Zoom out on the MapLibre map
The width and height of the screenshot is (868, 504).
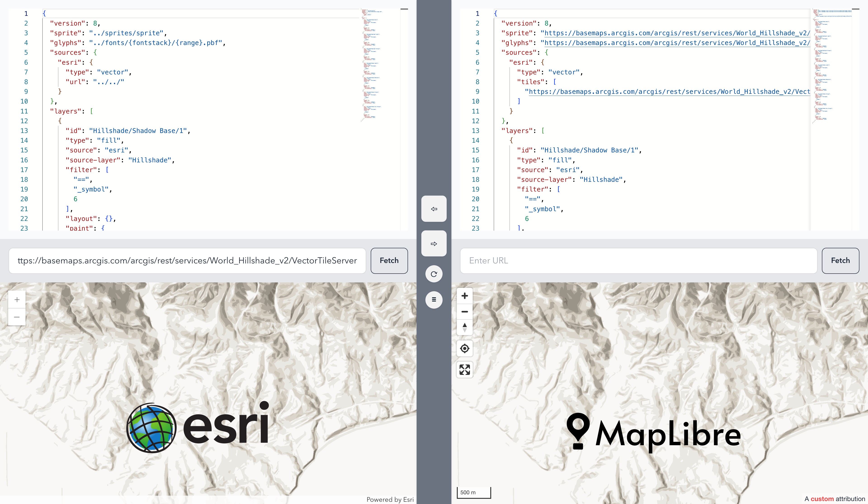[x=464, y=312]
